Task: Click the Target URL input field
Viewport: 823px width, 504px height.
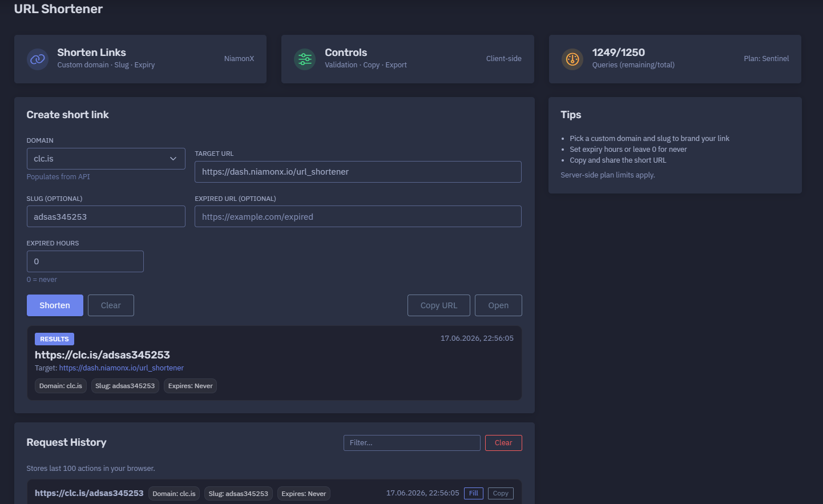Action: (358, 172)
